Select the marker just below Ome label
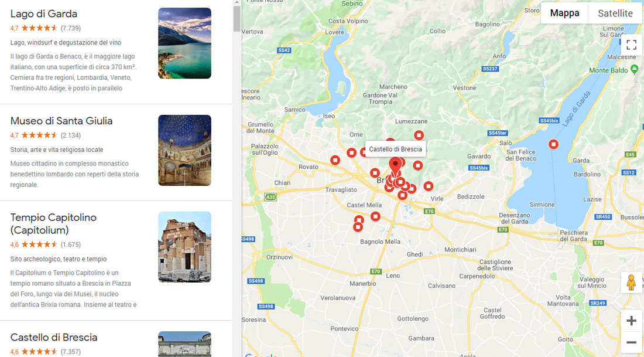Image resolution: width=644 pixels, height=357 pixels. tap(352, 153)
